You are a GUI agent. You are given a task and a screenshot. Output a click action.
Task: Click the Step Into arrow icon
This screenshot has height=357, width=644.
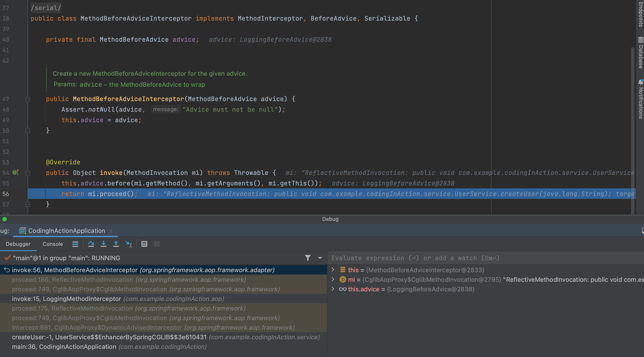[103, 244]
